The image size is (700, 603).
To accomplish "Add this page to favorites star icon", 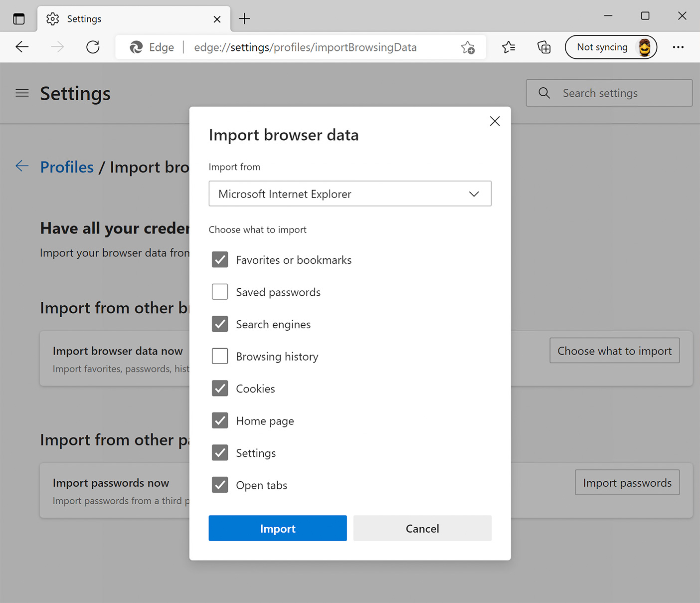I will pyautogui.click(x=468, y=47).
